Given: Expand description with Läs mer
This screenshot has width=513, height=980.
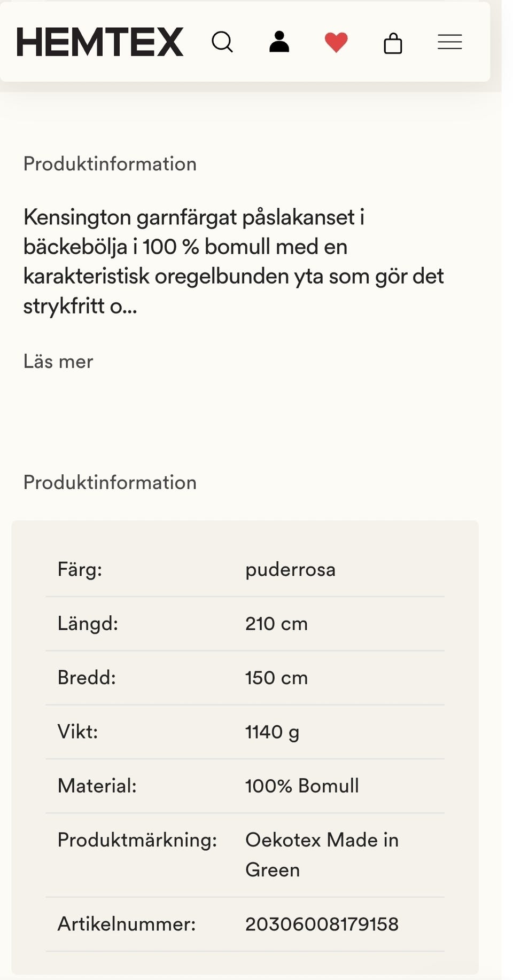Looking at the screenshot, I should 58,362.
